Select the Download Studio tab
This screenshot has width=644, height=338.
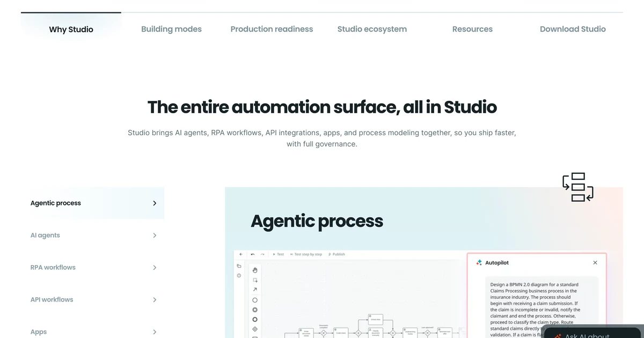tap(573, 30)
